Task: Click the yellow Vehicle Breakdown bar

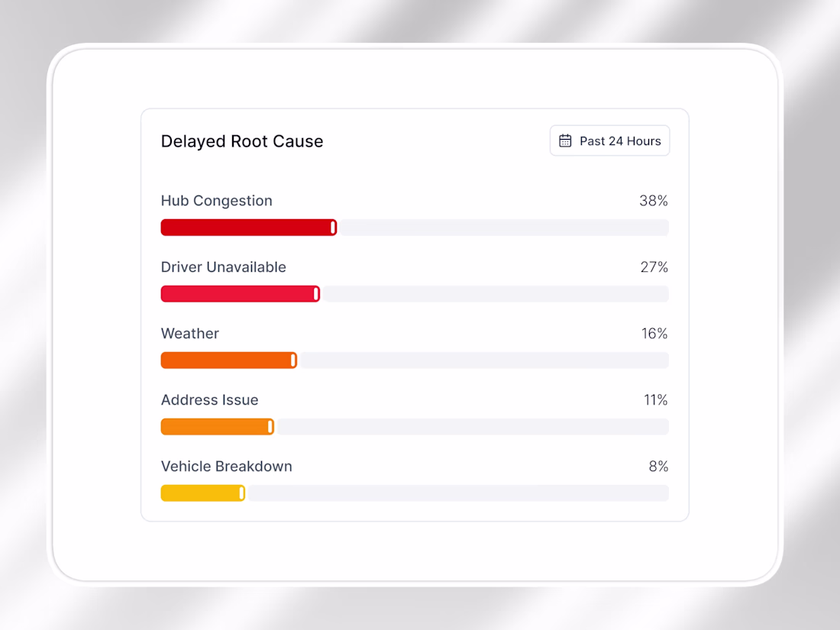Action: 203,493
